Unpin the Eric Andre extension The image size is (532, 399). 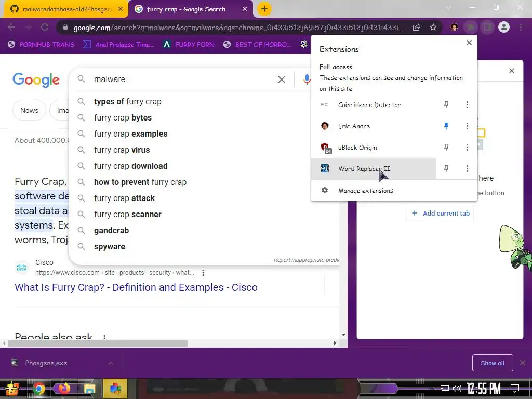446,126
